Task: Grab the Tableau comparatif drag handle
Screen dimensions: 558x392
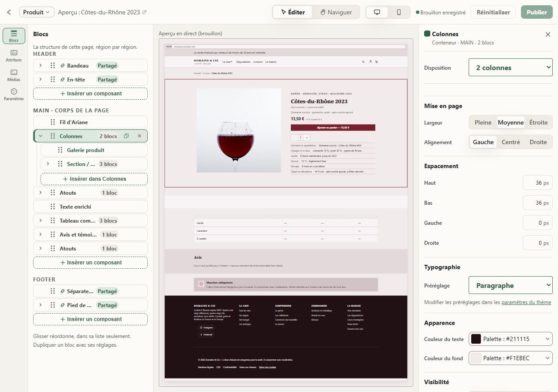Action: click(x=52, y=220)
